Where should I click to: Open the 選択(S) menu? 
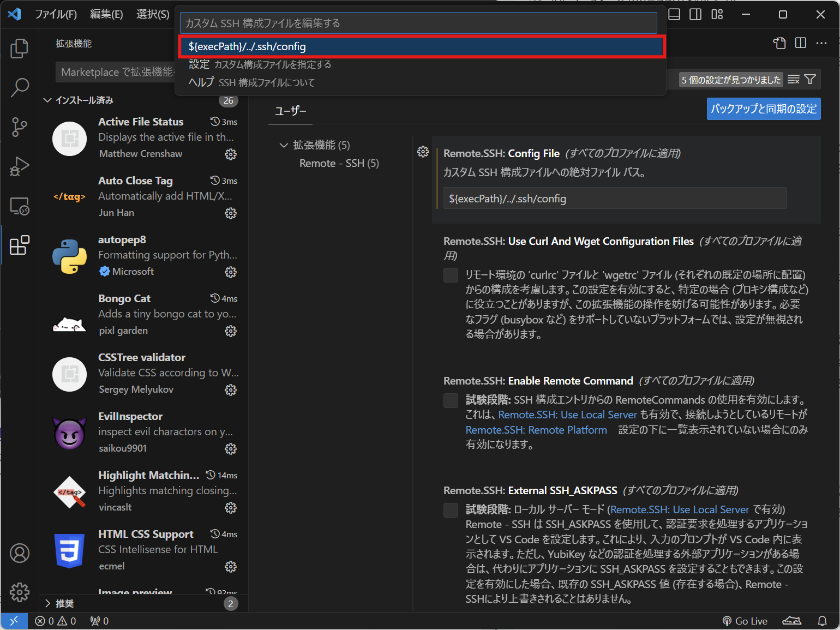pyautogui.click(x=153, y=14)
